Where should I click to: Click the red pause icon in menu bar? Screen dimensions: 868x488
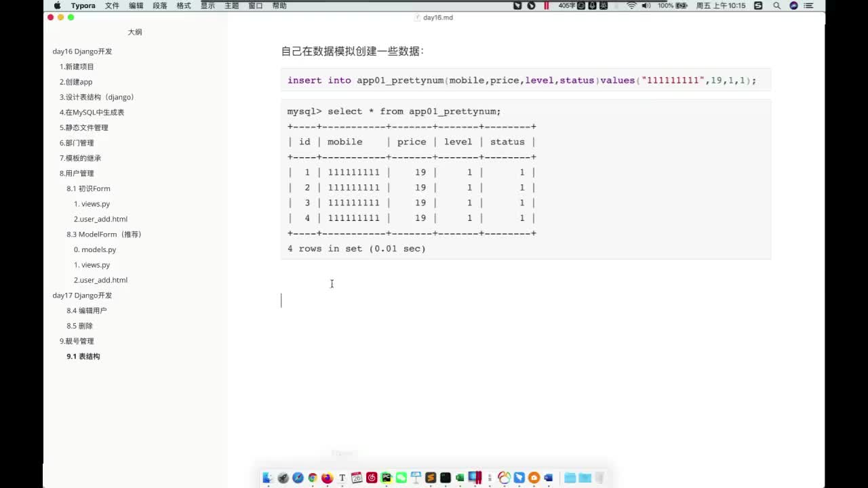tap(546, 5)
